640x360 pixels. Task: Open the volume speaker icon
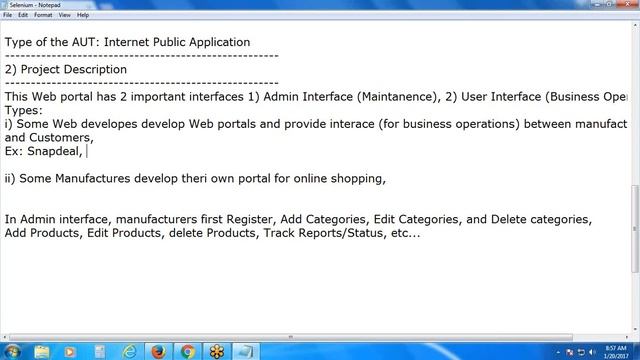(x=592, y=352)
